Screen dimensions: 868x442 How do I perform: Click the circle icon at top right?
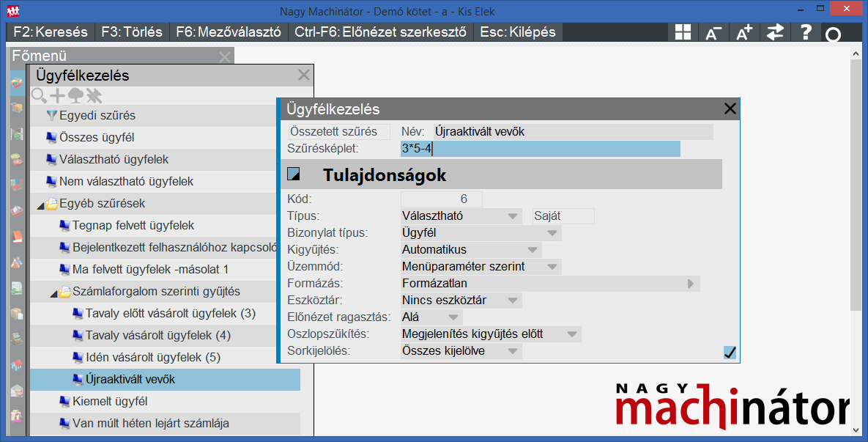(x=835, y=32)
